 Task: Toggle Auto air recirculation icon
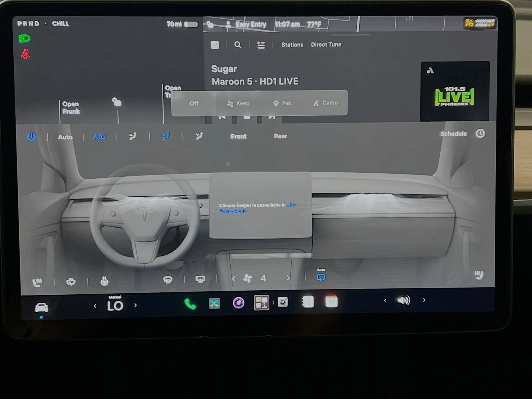(321, 277)
